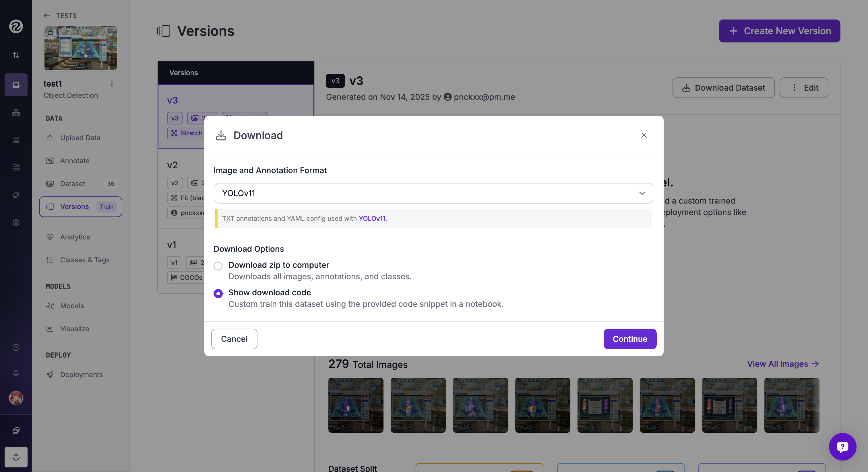Screen dimensions: 868x472
Task: Open the Workflows nodes icon in dark sidebar
Action: pyautogui.click(x=16, y=113)
